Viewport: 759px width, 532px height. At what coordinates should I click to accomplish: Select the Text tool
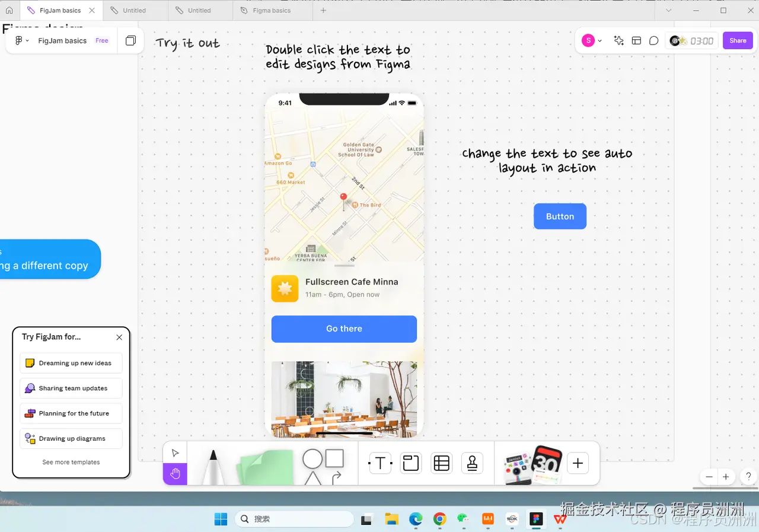(380, 463)
